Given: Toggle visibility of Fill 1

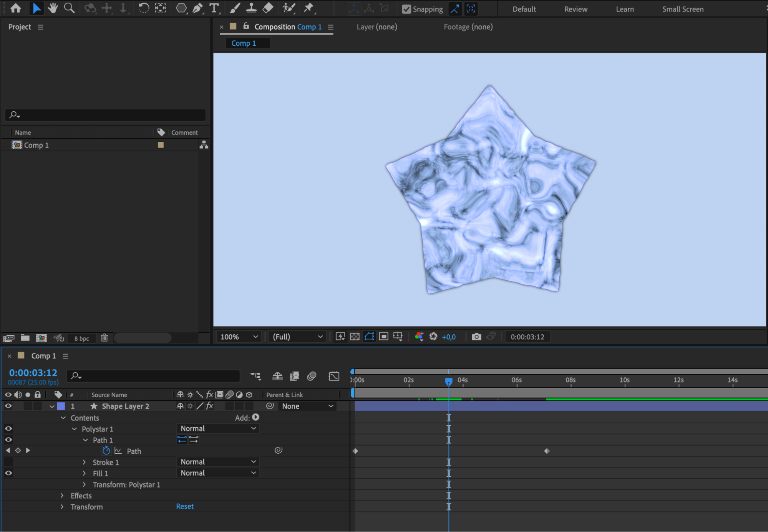Looking at the screenshot, I should [x=8, y=473].
